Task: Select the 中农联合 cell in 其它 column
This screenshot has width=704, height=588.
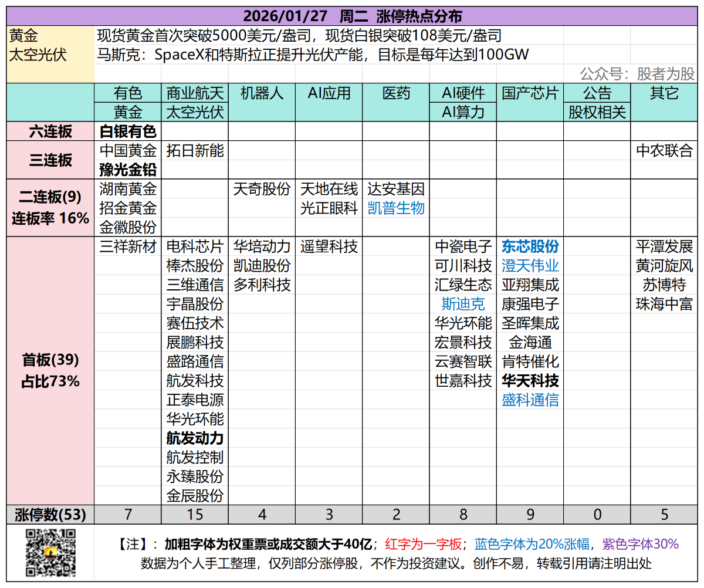Action: (x=664, y=151)
